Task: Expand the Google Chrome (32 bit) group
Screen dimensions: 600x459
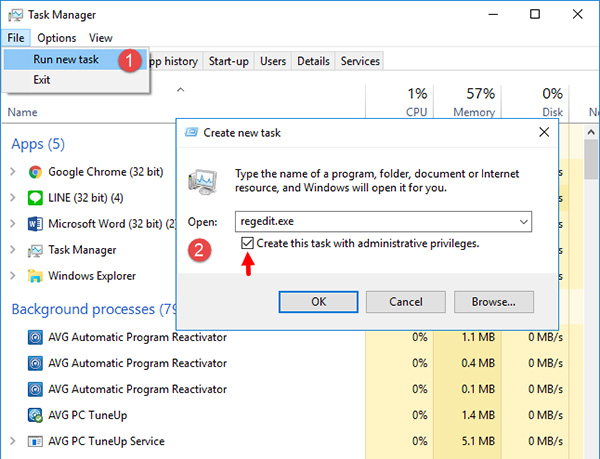Action: 13,171
